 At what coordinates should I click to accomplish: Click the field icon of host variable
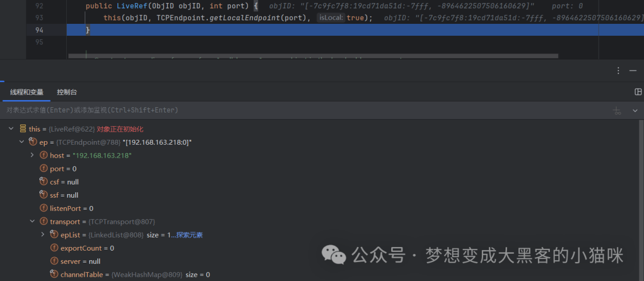43,155
